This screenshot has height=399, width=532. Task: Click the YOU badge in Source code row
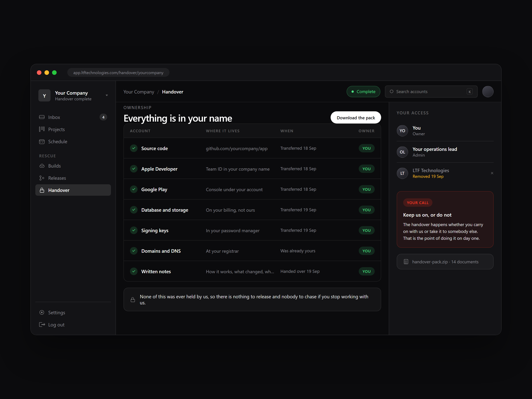pos(366,148)
